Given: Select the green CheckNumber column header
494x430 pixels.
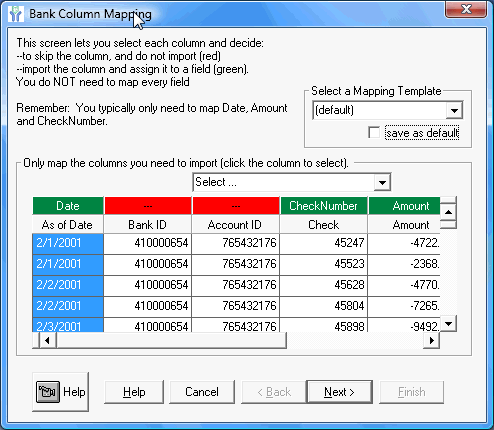Looking at the screenshot, I should [324, 206].
